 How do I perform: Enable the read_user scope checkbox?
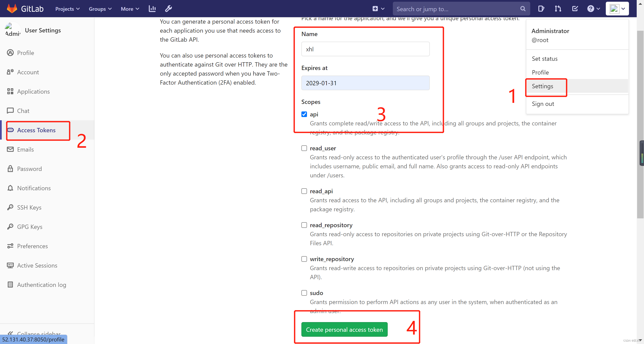coord(304,148)
